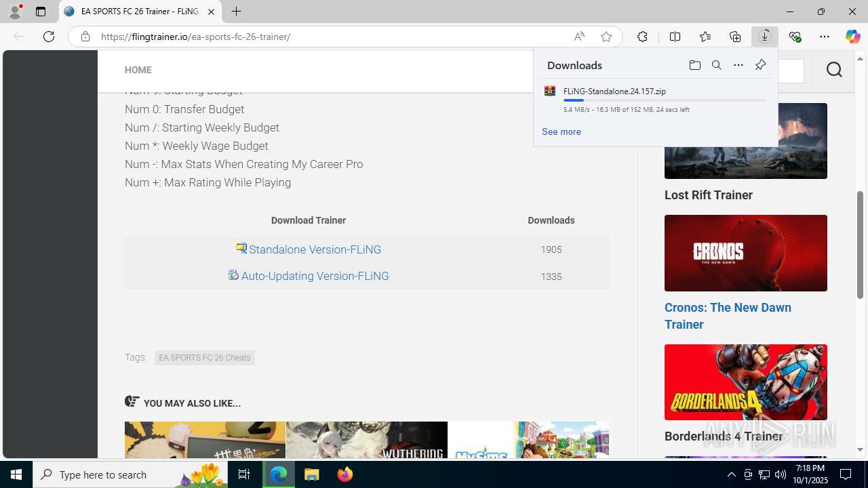Click the page vertical scrollbar thumb

pos(860,244)
